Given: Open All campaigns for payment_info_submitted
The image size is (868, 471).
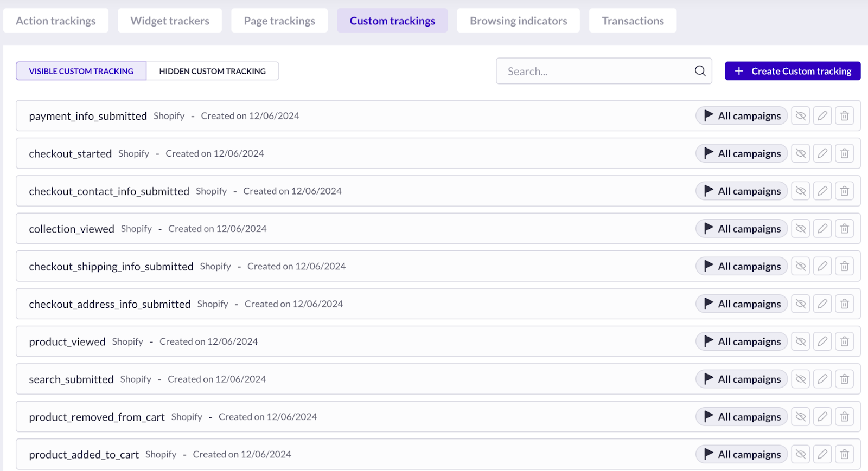Looking at the screenshot, I should click(742, 115).
